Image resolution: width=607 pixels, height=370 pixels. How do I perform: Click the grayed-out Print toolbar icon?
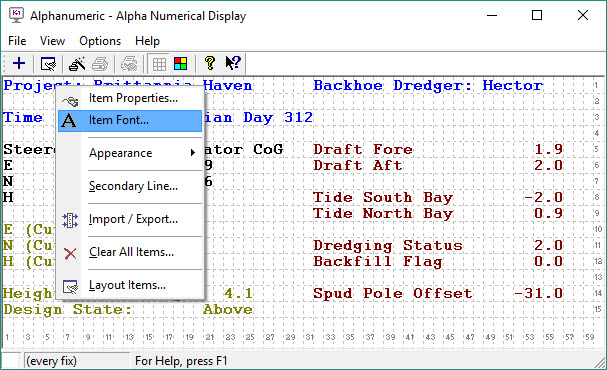100,63
